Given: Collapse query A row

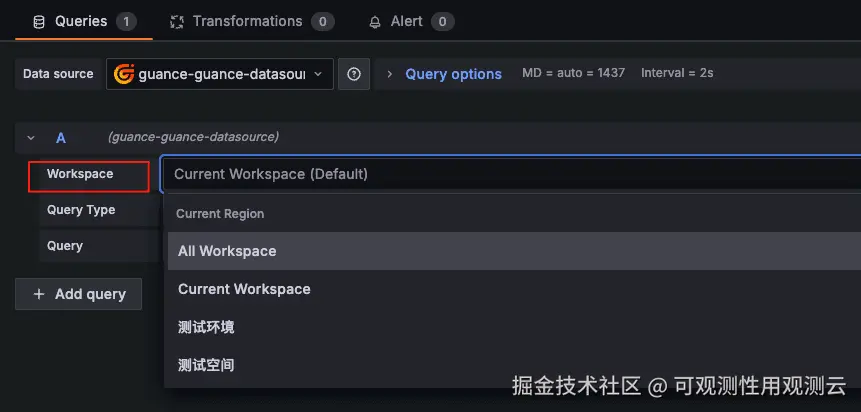Looking at the screenshot, I should (31, 138).
